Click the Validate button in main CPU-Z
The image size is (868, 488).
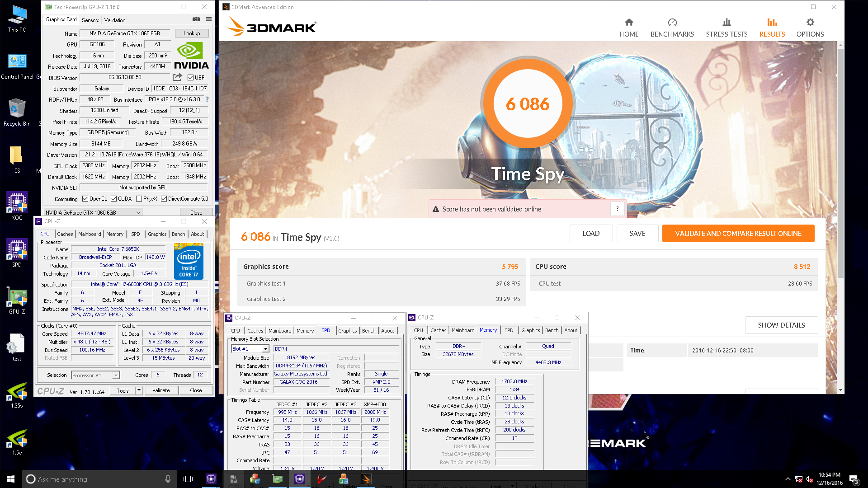[161, 390]
